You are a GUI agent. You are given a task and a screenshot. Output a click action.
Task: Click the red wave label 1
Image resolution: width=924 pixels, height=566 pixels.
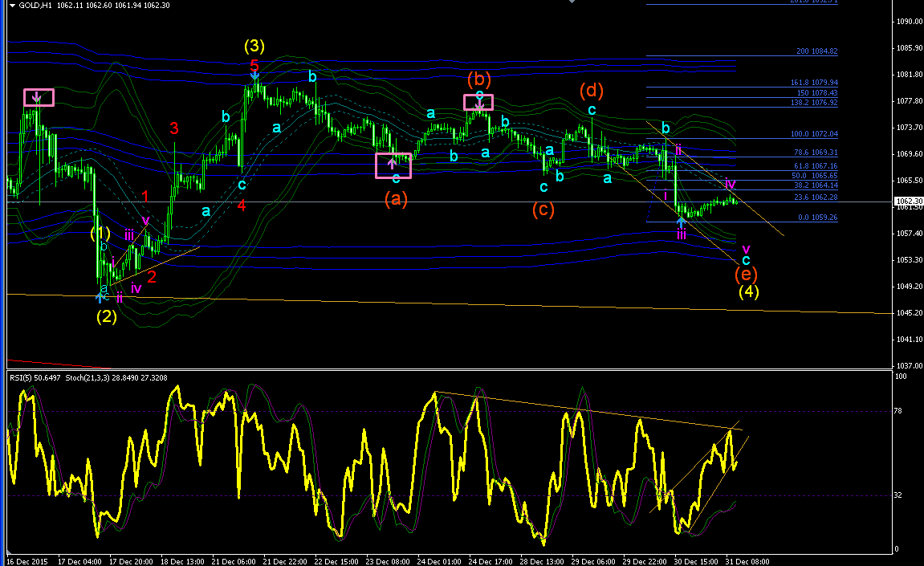click(x=145, y=197)
